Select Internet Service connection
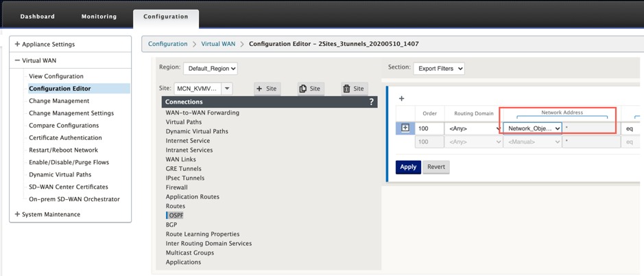This screenshot has height=276, width=644. [188, 141]
